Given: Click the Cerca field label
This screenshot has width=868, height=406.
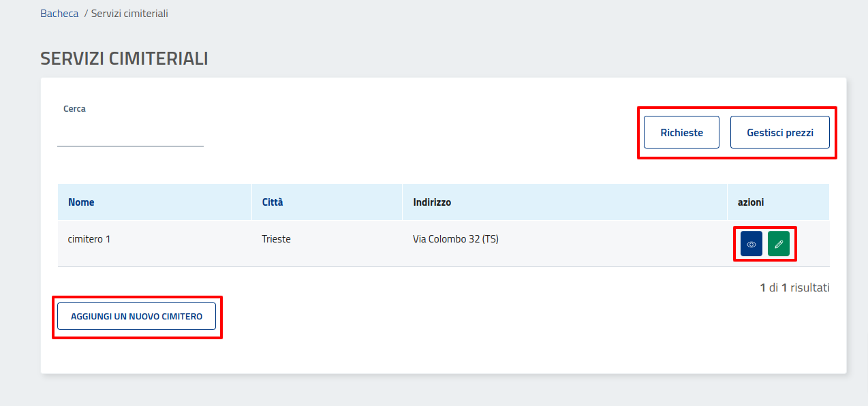Looking at the screenshot, I should (x=74, y=108).
